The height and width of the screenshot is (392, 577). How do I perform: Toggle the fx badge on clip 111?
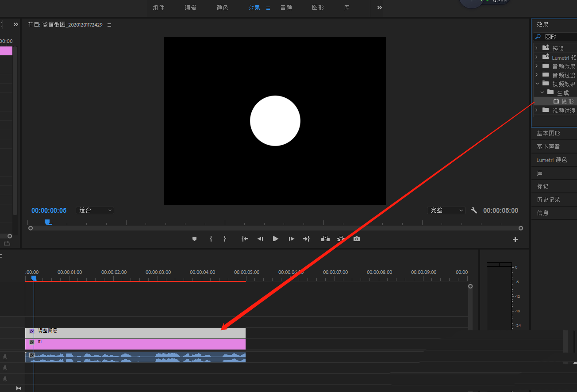[31, 342]
